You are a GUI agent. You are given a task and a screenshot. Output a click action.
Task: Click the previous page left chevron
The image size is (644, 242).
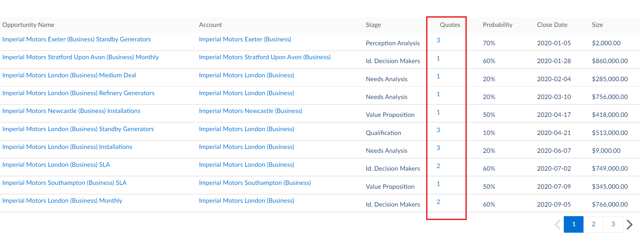pyautogui.click(x=558, y=224)
